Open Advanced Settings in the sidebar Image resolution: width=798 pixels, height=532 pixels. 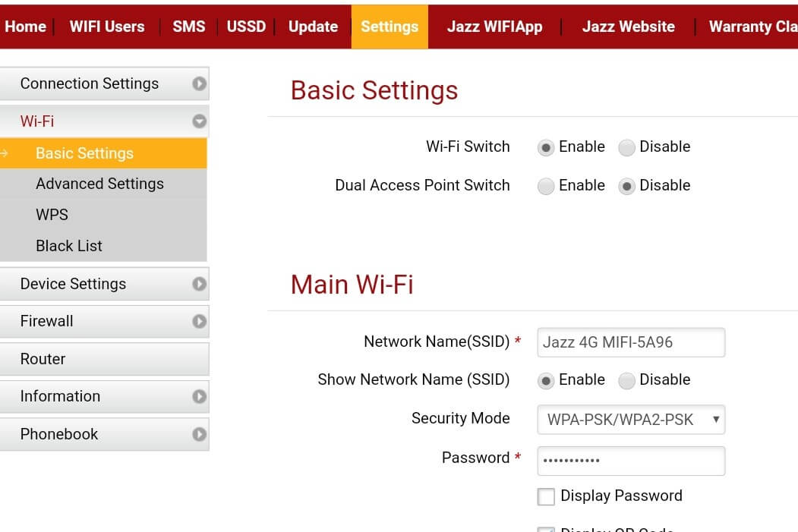(99, 184)
